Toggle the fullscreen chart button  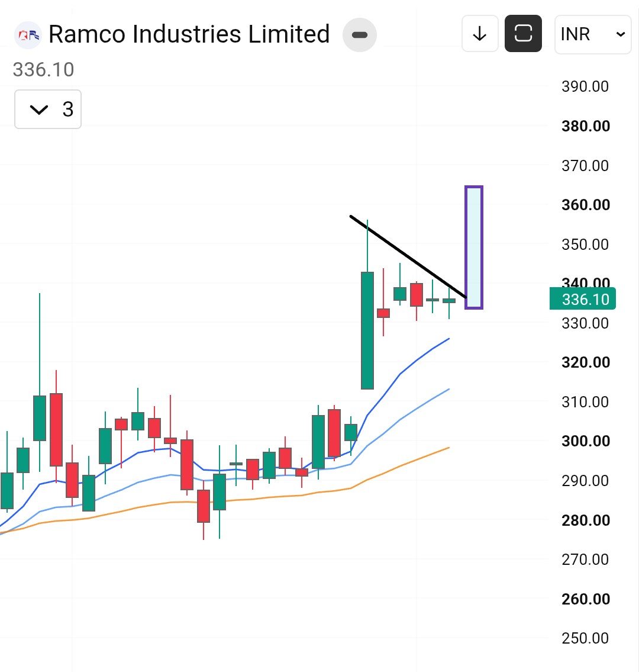pos(523,33)
